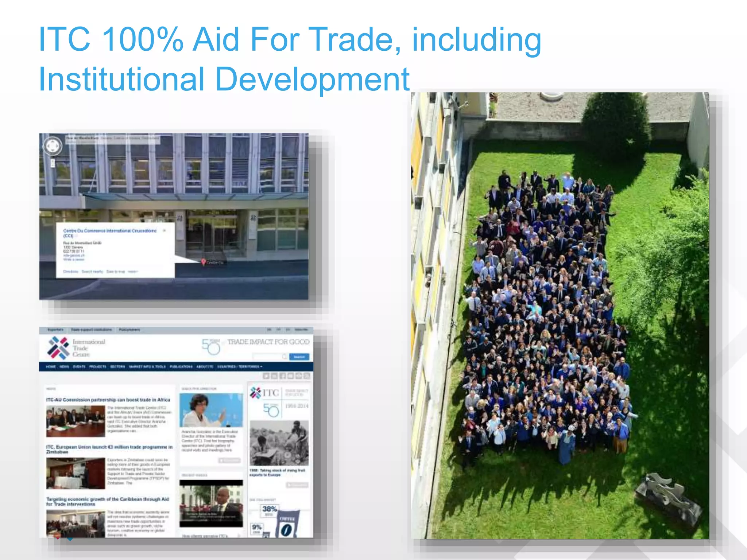Open the Projects menu item

pos(98,367)
